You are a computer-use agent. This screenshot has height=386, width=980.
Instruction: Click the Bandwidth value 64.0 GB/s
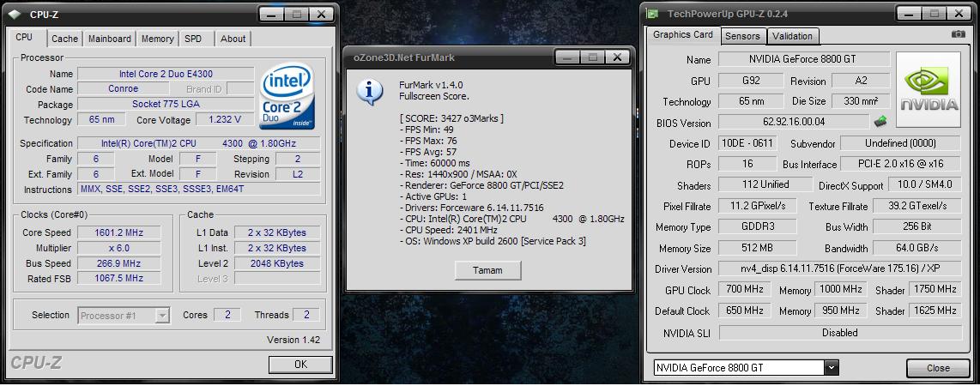(916, 247)
